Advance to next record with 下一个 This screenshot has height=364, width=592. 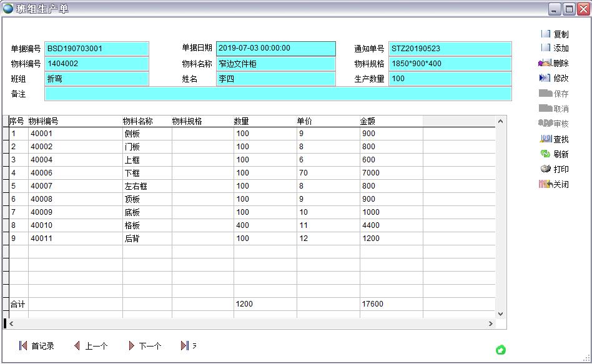(x=144, y=345)
